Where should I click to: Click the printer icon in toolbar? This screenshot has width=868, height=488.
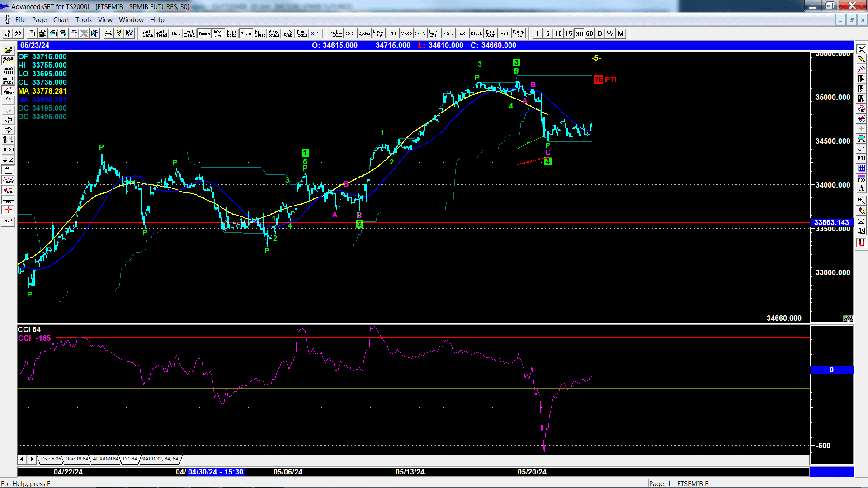point(108,33)
